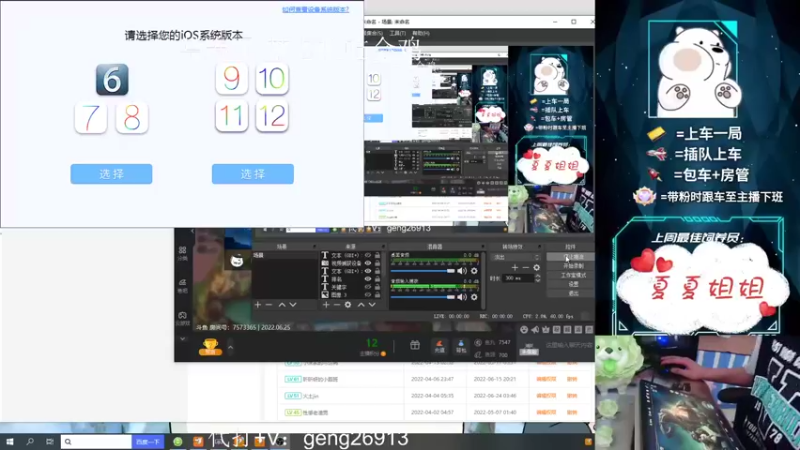Choose the iOS 12 icon
This screenshot has width=800, height=450.
click(272, 116)
